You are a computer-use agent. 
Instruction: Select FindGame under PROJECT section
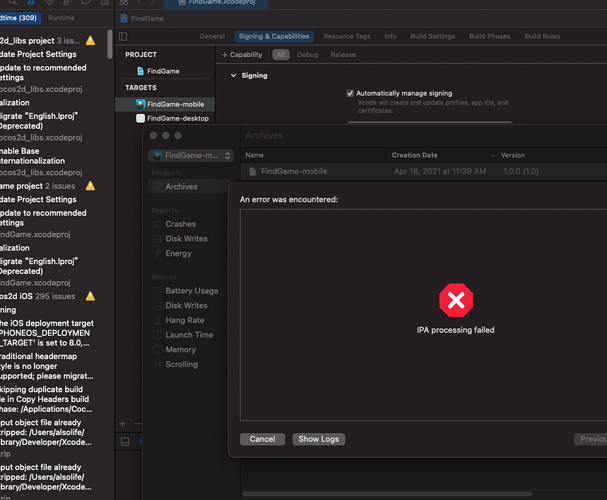pos(163,71)
